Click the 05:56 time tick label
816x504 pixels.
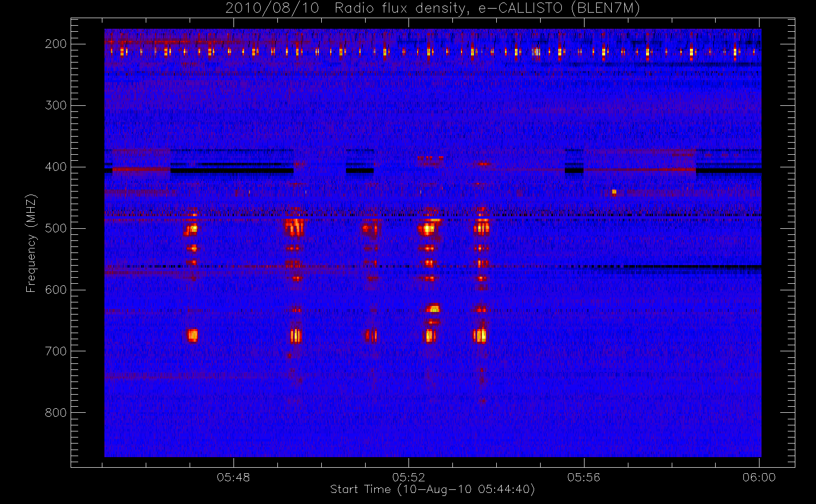pyautogui.click(x=584, y=477)
